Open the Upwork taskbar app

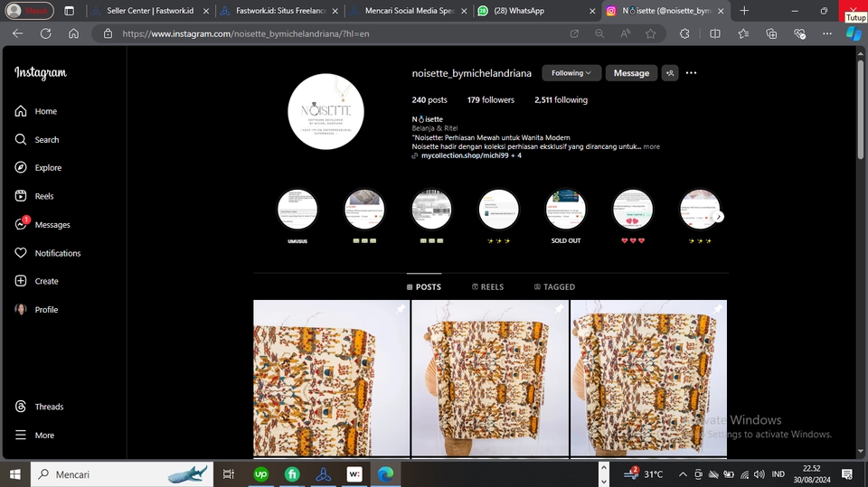[x=260, y=474]
